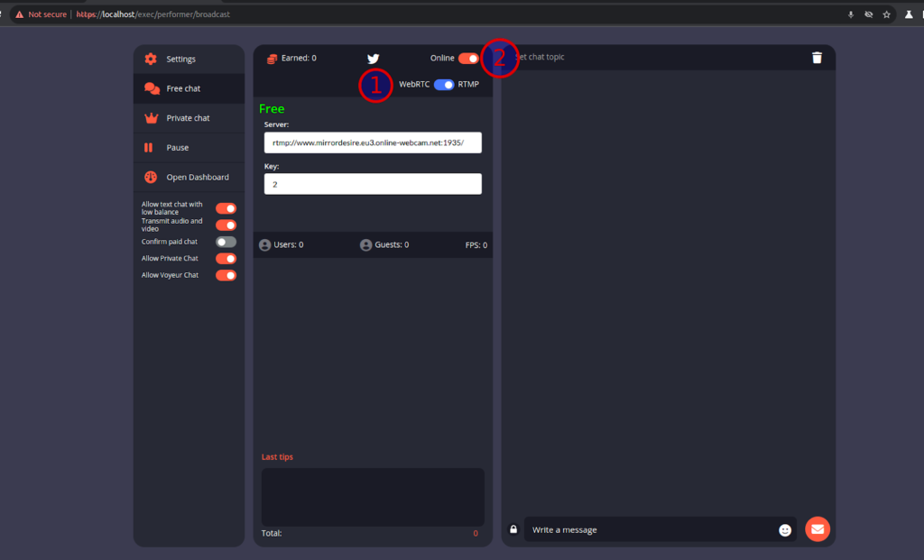The width and height of the screenshot is (924, 560).
Task: Click the FPS: 0 indicator
Action: (x=476, y=245)
